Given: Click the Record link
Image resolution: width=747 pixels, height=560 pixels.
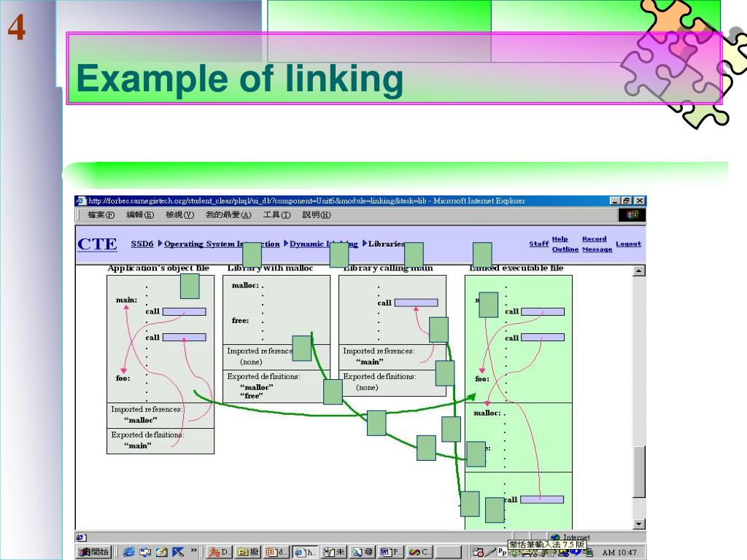Looking at the screenshot, I should pos(594,238).
